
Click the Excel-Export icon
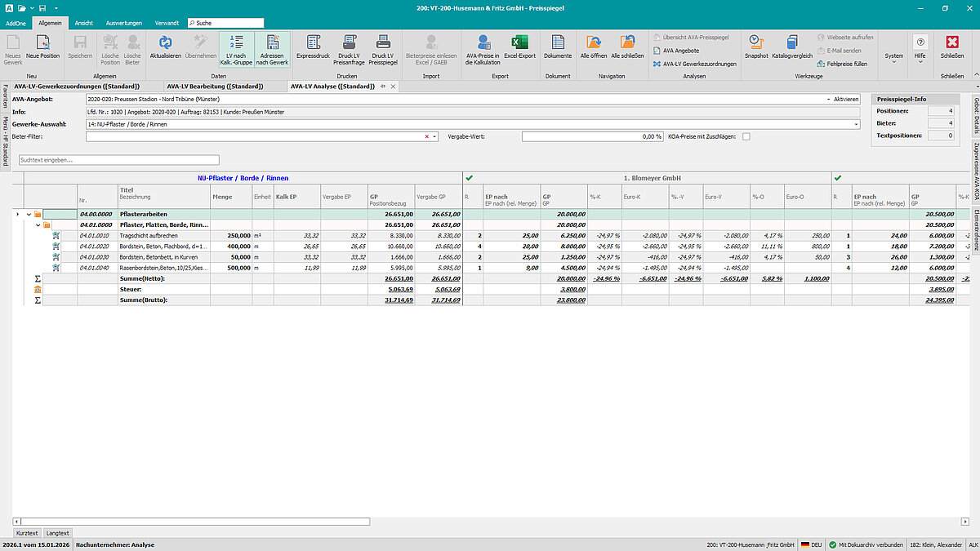pyautogui.click(x=519, y=43)
